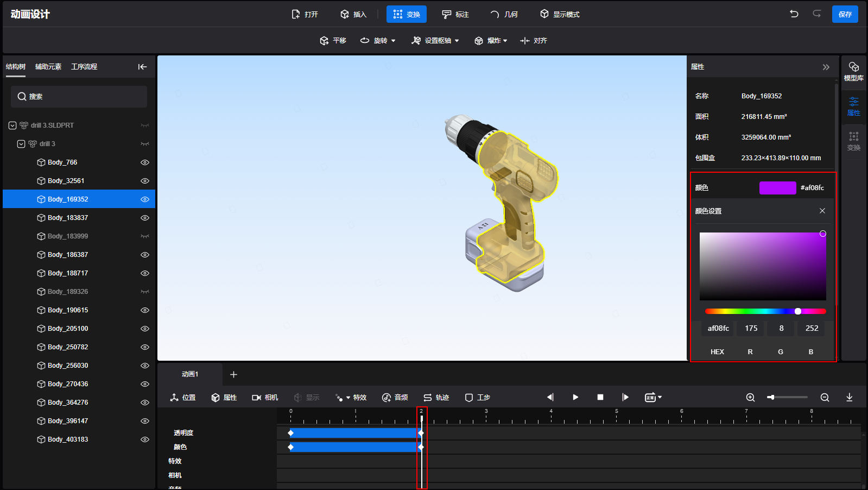
Task: Show the hidden Body_189326
Action: click(145, 292)
